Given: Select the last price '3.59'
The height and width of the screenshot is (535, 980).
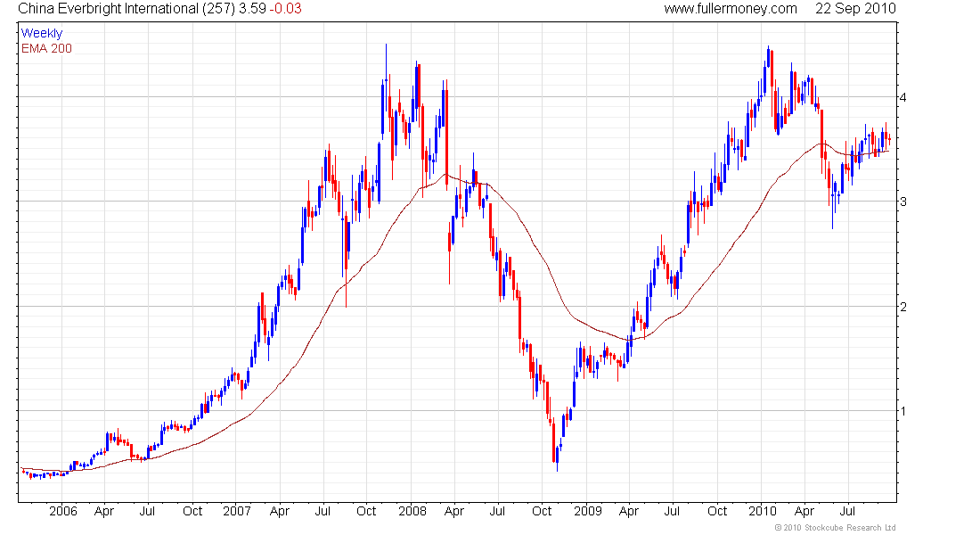Looking at the screenshot, I should [252, 9].
